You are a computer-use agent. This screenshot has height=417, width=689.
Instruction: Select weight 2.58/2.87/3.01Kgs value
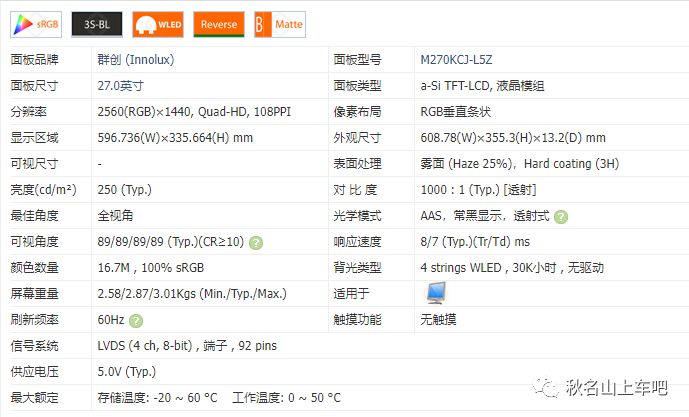click(x=192, y=294)
